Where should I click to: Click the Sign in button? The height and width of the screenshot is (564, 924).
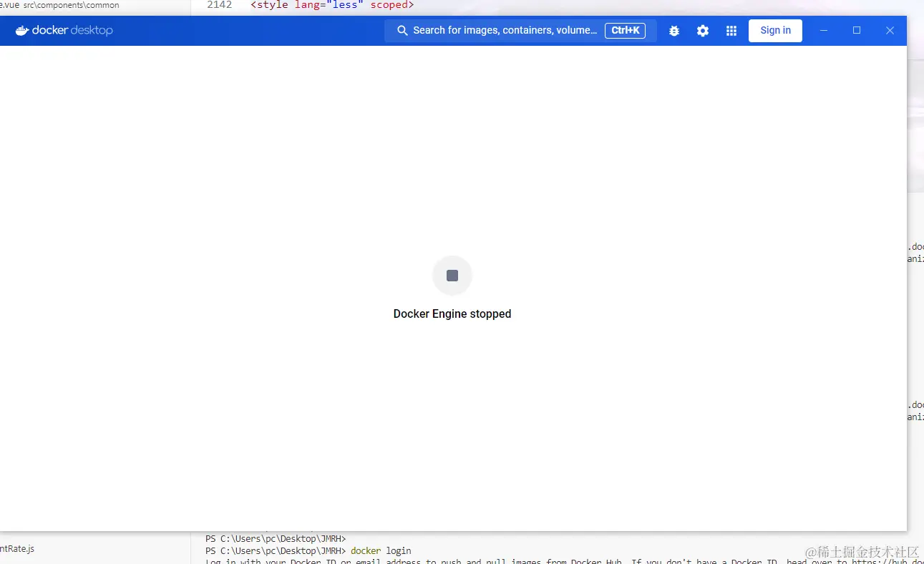coord(775,31)
